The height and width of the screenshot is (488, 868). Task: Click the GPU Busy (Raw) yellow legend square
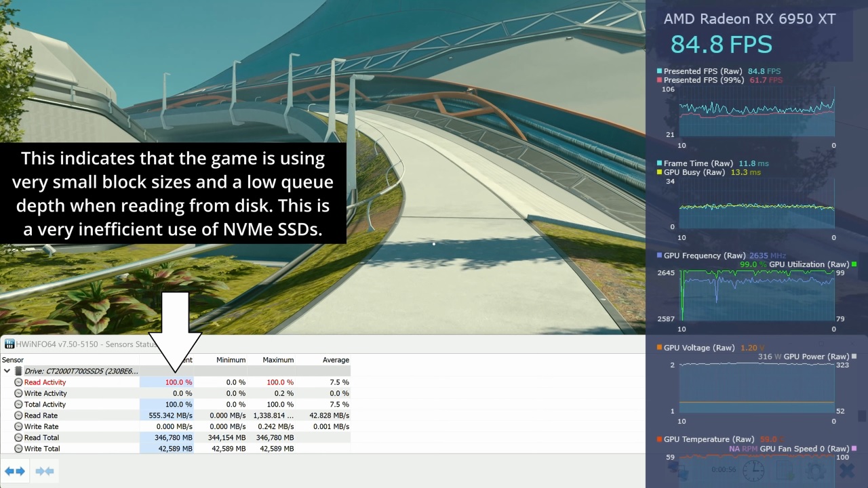click(x=659, y=172)
